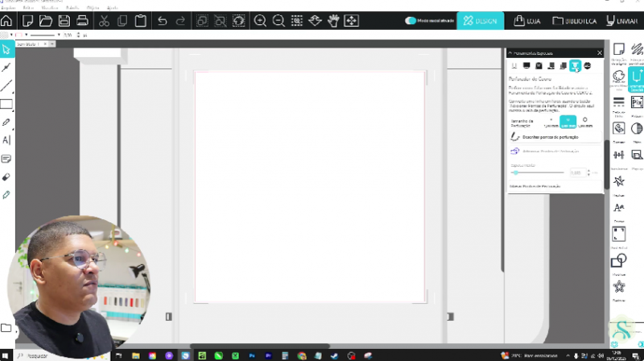Activate the zoom-to-selection tool
The height and width of the screenshot is (361, 644).
point(297,21)
